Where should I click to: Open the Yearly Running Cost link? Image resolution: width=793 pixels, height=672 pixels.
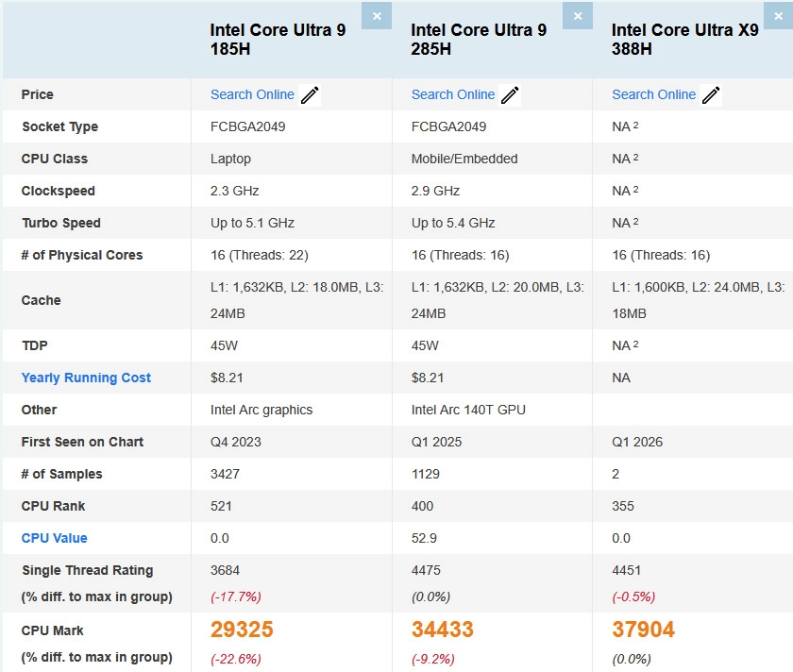[86, 378]
